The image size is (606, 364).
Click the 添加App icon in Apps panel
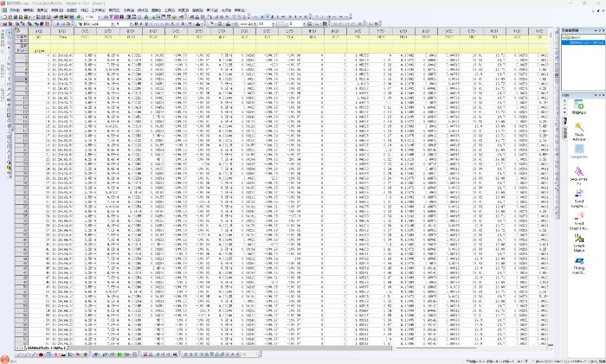click(x=578, y=106)
